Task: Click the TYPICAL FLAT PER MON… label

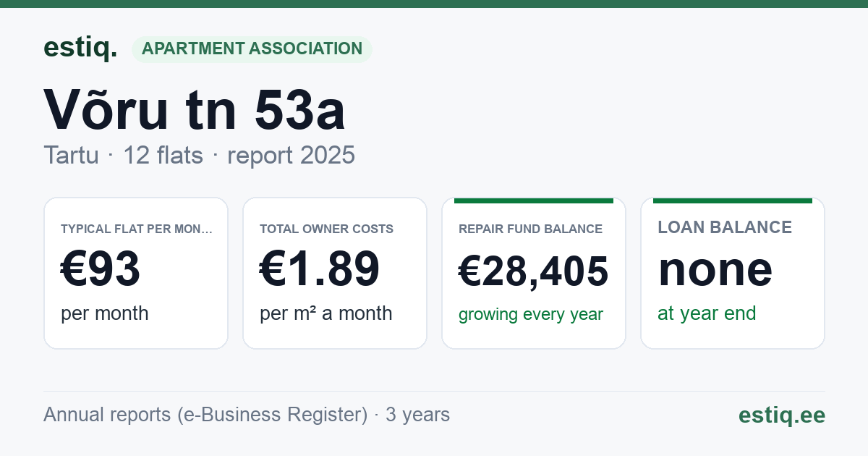Action: [137, 229]
